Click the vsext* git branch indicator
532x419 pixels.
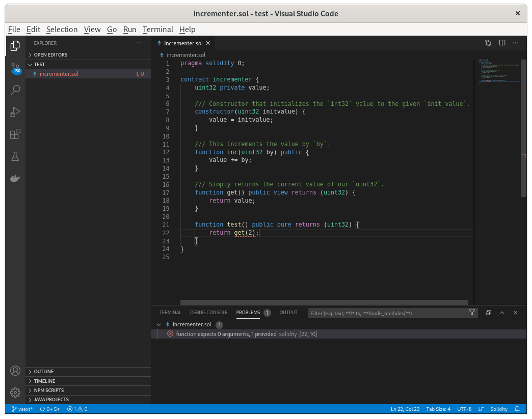point(22,409)
